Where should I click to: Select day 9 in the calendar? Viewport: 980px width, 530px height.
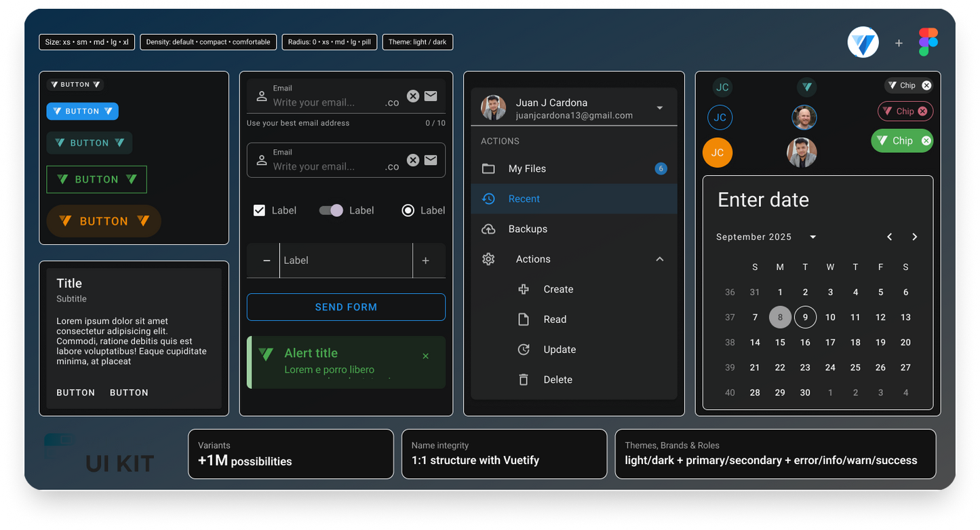805,317
